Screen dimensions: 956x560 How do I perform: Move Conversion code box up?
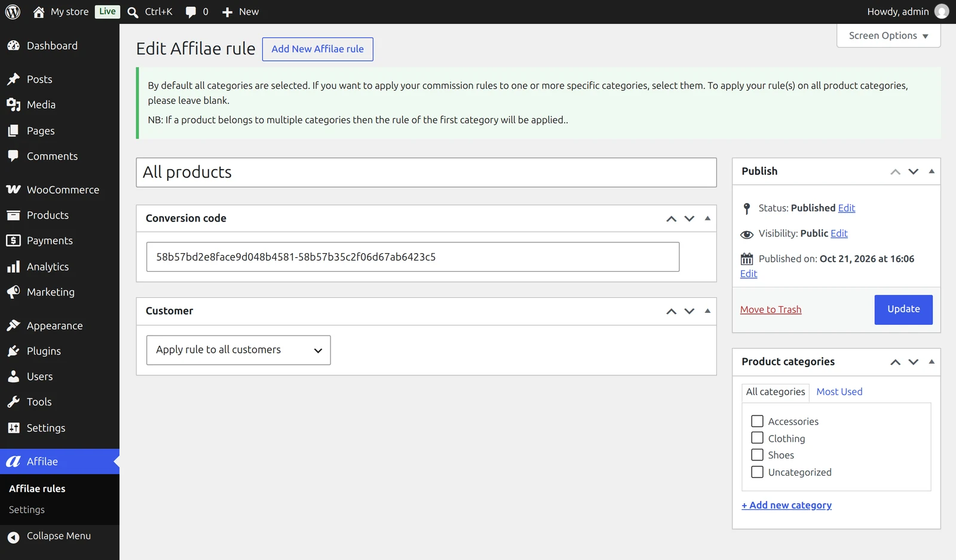point(672,219)
